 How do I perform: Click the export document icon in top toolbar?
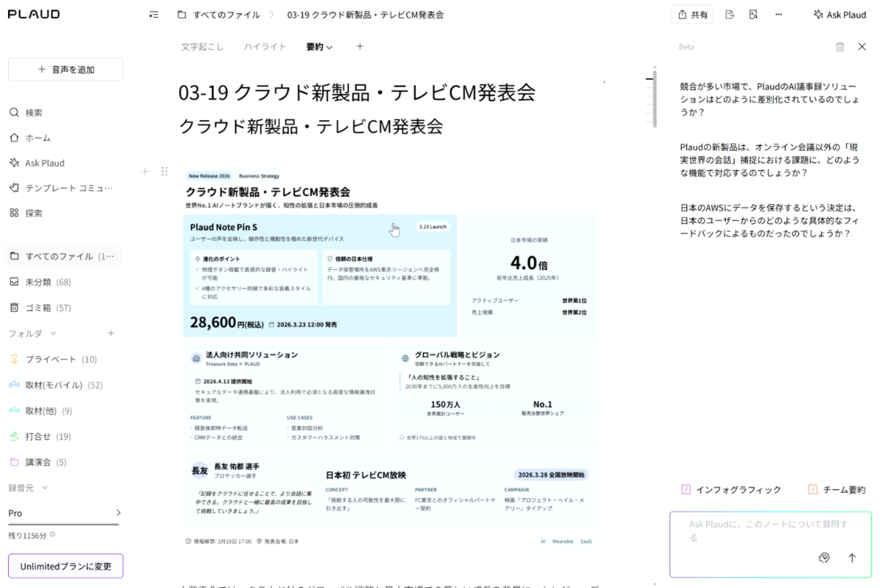point(730,15)
